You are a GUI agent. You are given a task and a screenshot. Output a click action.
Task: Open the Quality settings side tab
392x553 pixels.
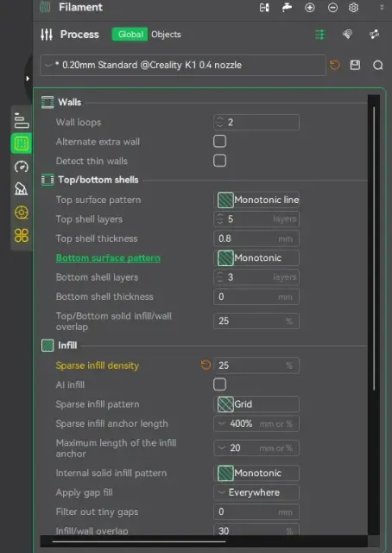(x=22, y=120)
